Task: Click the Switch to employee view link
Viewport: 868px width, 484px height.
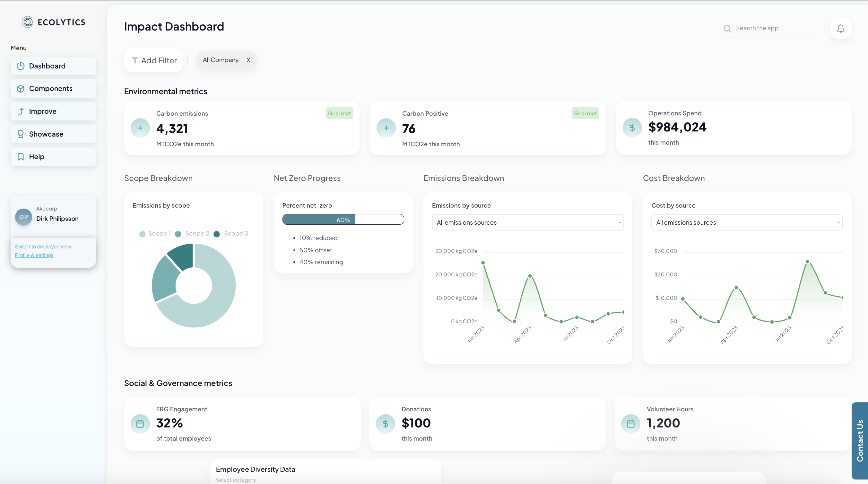Action: [43, 246]
